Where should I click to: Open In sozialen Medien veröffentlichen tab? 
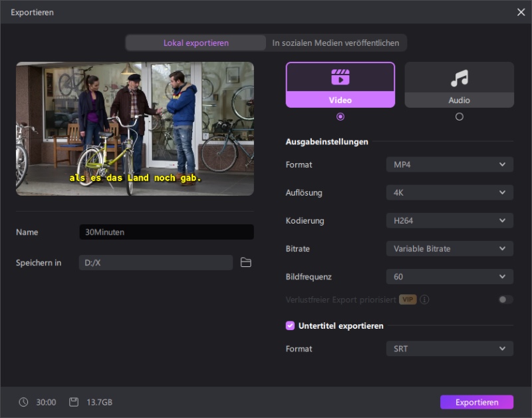336,43
